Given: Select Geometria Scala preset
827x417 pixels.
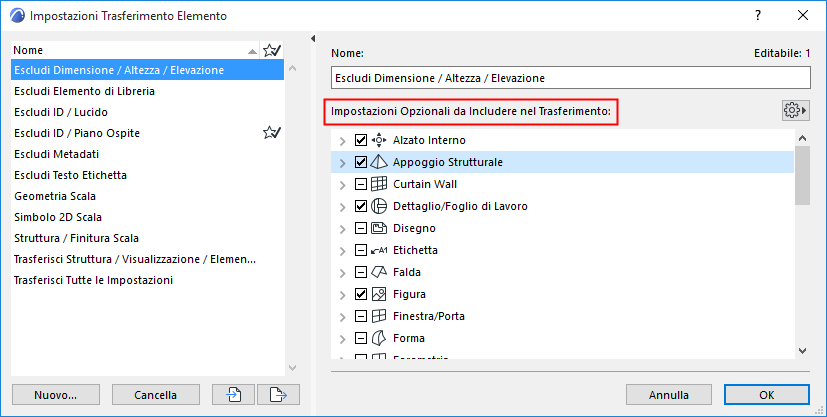Looking at the screenshot, I should (x=55, y=196).
